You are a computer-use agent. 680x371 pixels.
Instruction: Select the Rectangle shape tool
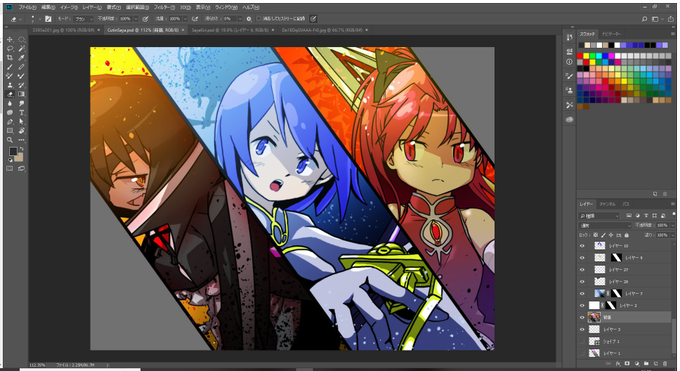10,131
